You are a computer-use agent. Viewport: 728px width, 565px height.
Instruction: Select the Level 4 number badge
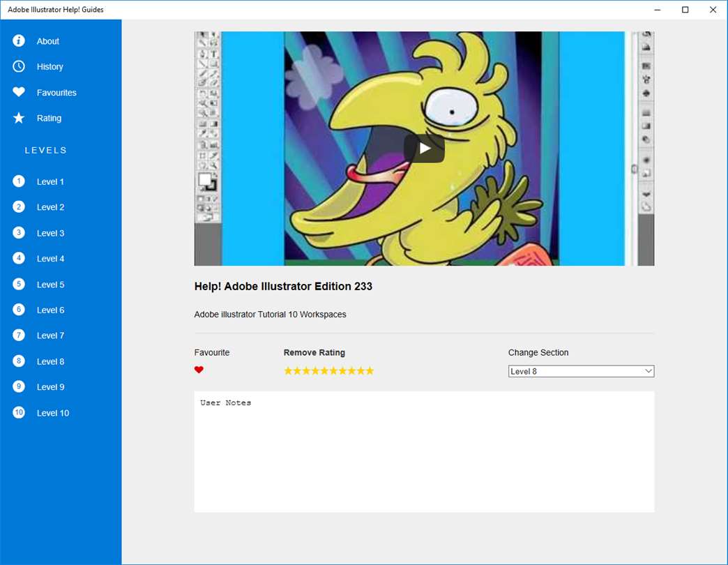(19, 258)
